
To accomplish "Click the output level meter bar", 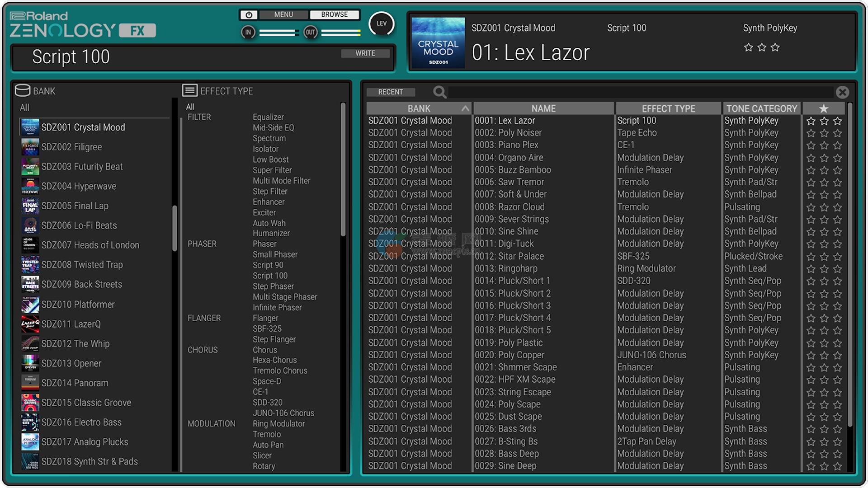I will click(341, 33).
